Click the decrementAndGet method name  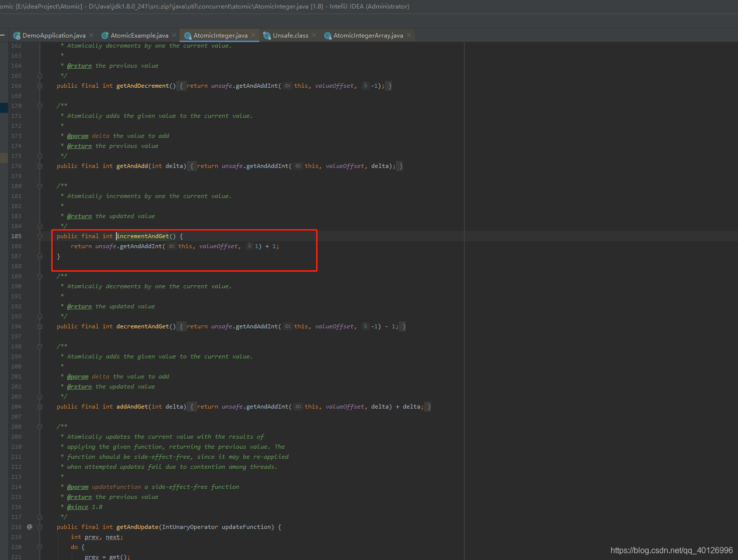coord(143,326)
